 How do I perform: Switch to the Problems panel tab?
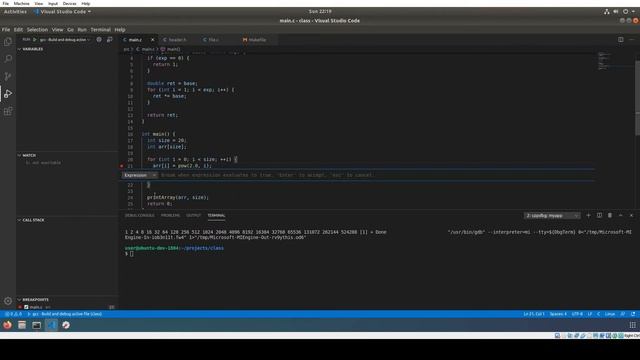[170, 215]
